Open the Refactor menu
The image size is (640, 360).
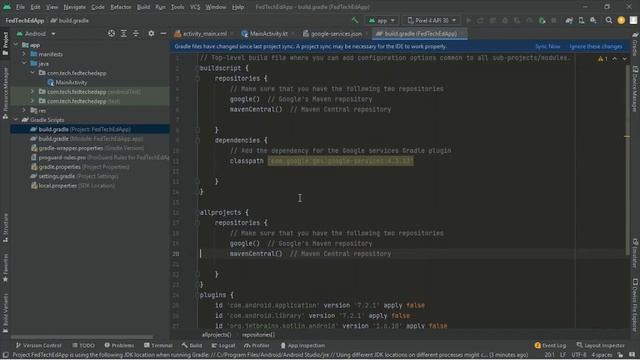[121, 7]
